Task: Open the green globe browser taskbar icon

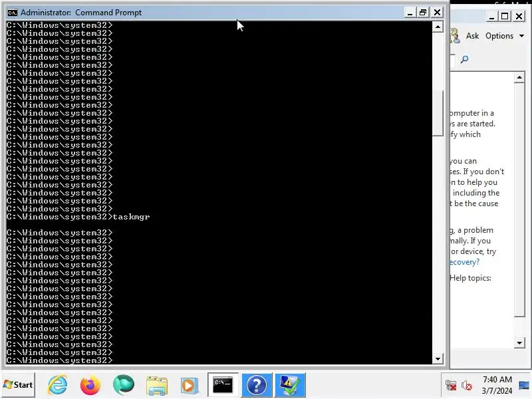Action: point(124,385)
